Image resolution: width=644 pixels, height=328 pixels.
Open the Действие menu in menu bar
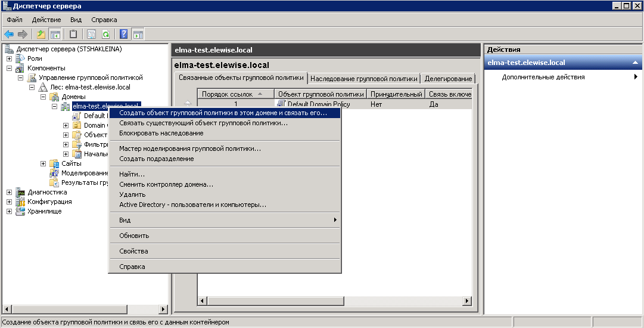pos(46,20)
